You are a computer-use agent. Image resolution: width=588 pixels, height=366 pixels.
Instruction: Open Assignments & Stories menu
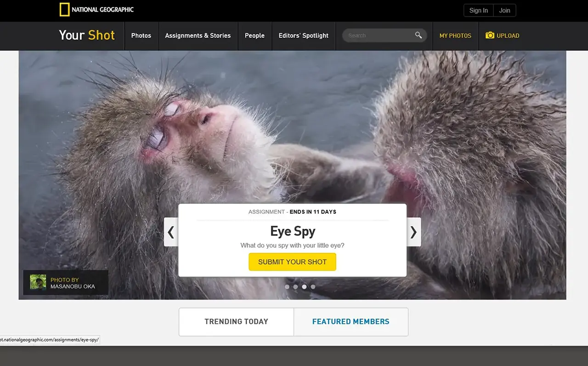pyautogui.click(x=198, y=35)
